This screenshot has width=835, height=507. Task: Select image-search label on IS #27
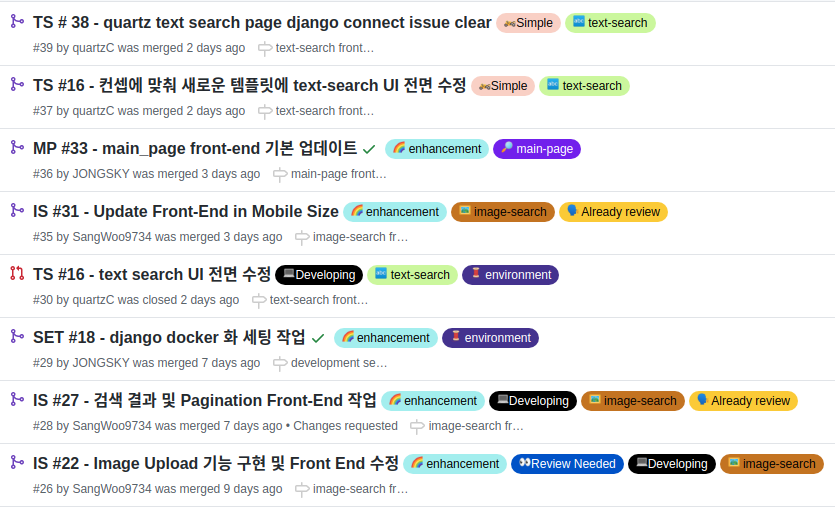pyautogui.click(x=633, y=401)
